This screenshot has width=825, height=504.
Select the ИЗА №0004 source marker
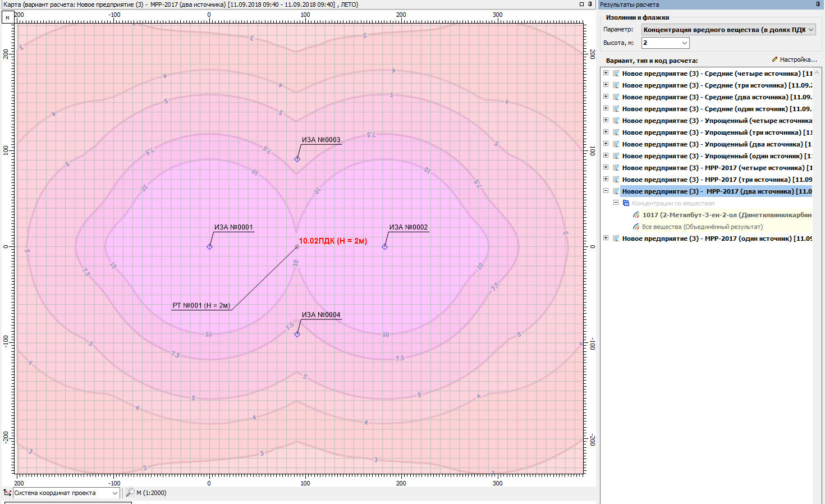click(x=297, y=334)
